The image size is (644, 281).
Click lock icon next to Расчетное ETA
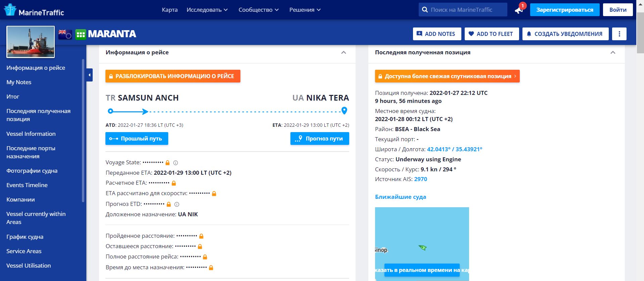click(174, 183)
